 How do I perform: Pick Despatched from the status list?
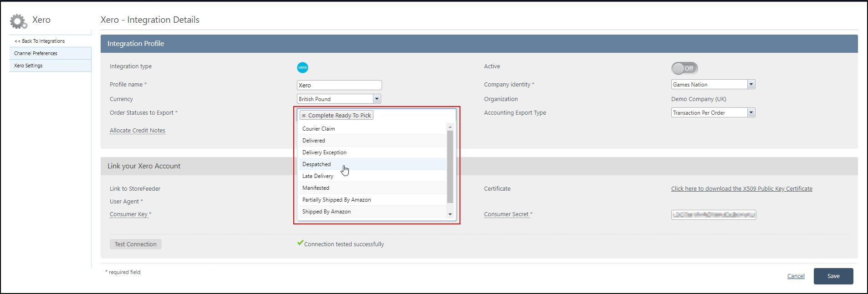(x=372, y=164)
